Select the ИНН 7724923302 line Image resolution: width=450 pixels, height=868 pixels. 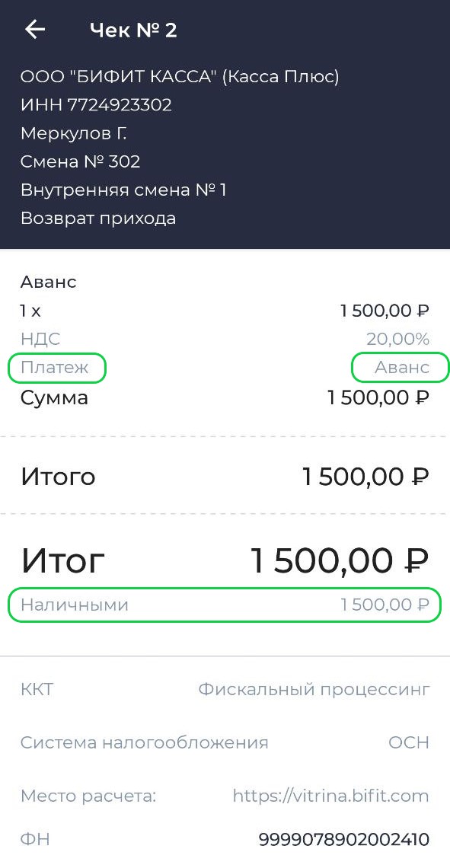pos(96,104)
